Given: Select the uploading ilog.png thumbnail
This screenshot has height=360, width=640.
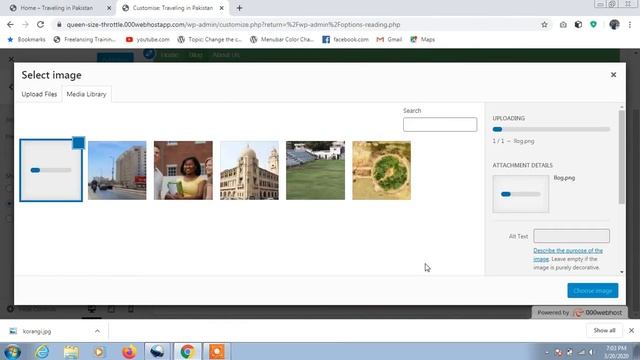Looking at the screenshot, I should tap(51, 170).
